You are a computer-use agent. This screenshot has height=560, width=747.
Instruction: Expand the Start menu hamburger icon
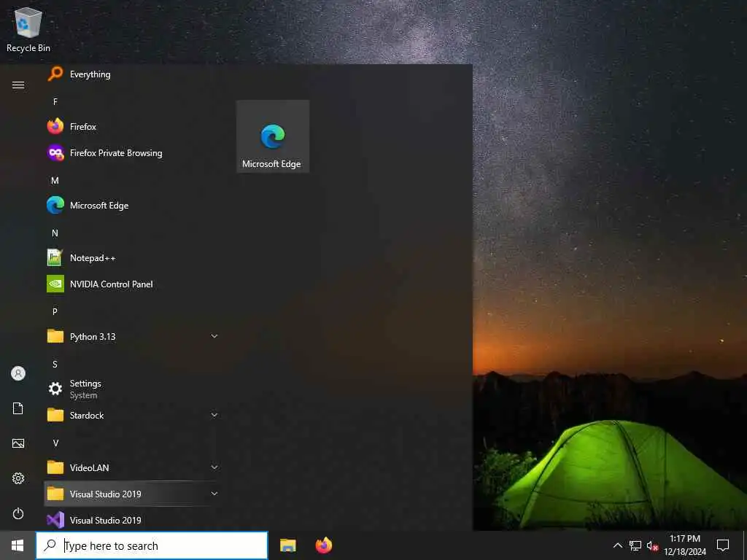click(18, 85)
